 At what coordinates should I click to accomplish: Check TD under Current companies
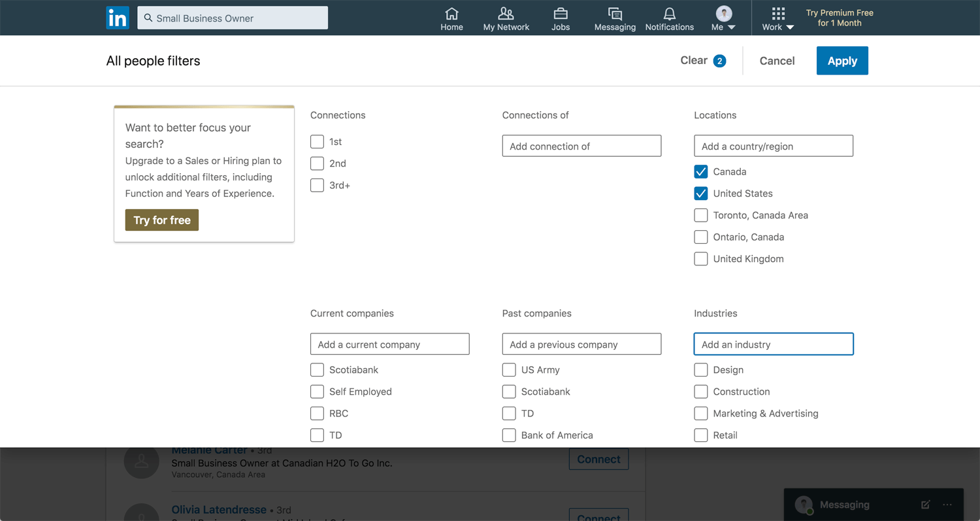click(x=317, y=435)
